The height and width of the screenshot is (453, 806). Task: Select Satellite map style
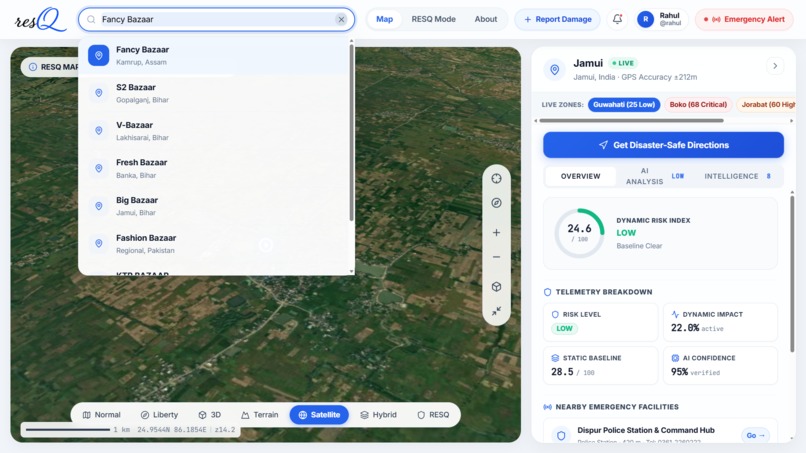coord(319,415)
